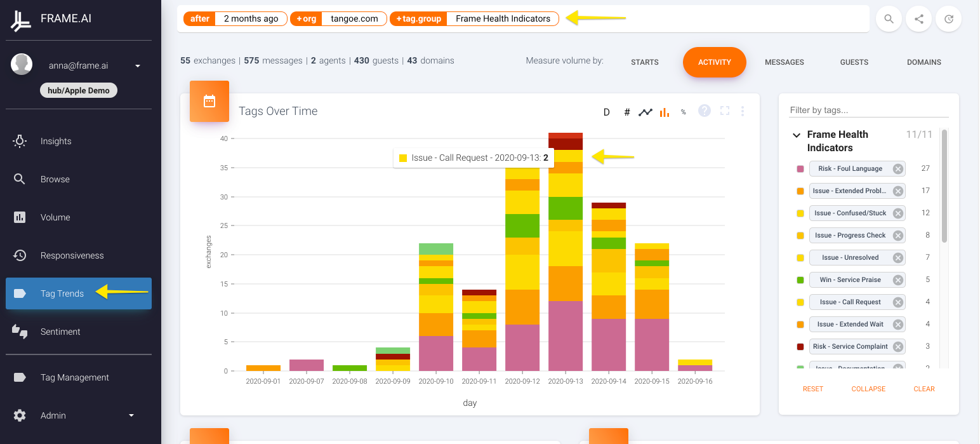Open the hub/Apple Demo workspace chip
The width and height of the screenshot is (980, 444).
(79, 90)
